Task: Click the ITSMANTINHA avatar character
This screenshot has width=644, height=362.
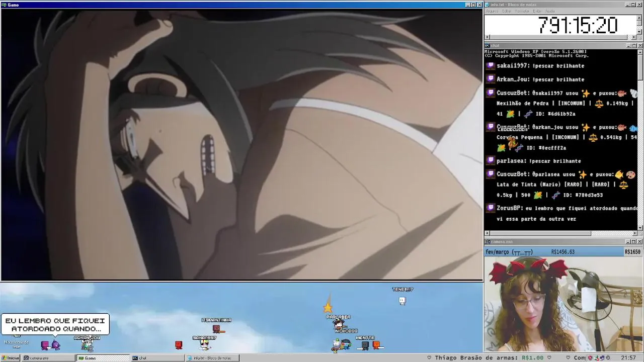Action: point(217,328)
